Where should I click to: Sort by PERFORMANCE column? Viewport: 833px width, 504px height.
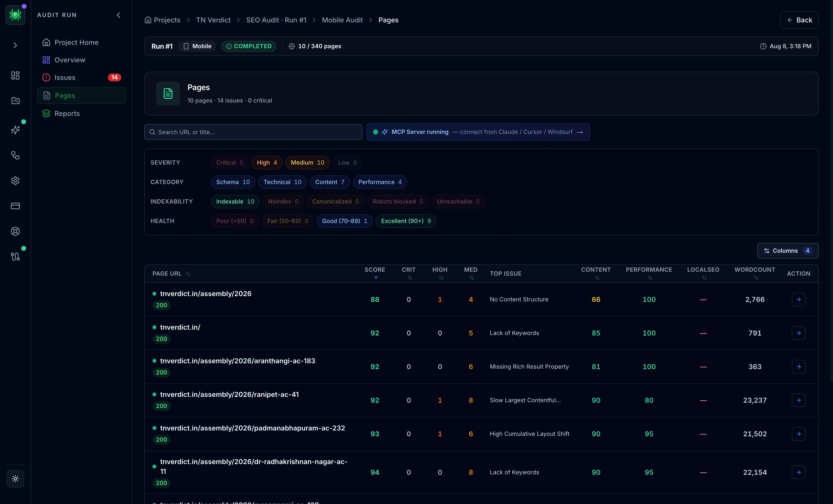[649, 273]
